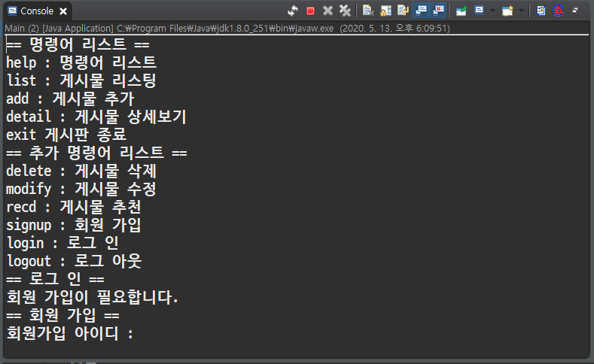Click the Main (2) Java Application launch description
Screen dimensions: 594x364
click(227, 29)
